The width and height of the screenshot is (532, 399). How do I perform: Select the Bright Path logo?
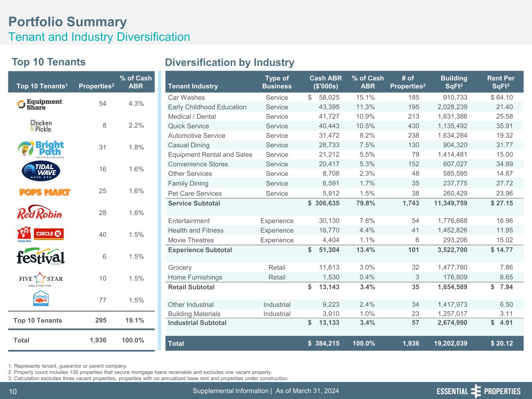41,149
